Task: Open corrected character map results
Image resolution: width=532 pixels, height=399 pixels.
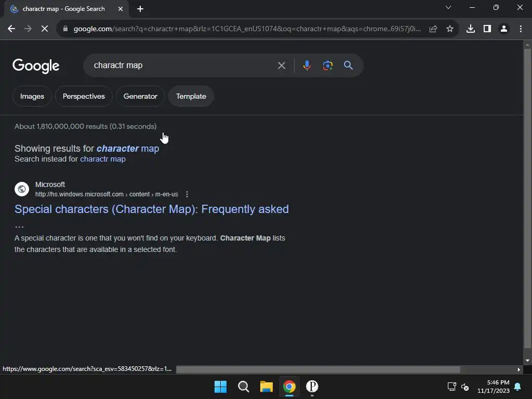Action: (x=128, y=149)
